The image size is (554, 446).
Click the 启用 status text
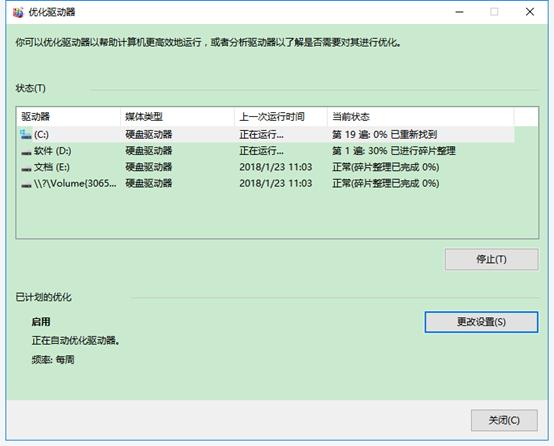[x=41, y=322]
